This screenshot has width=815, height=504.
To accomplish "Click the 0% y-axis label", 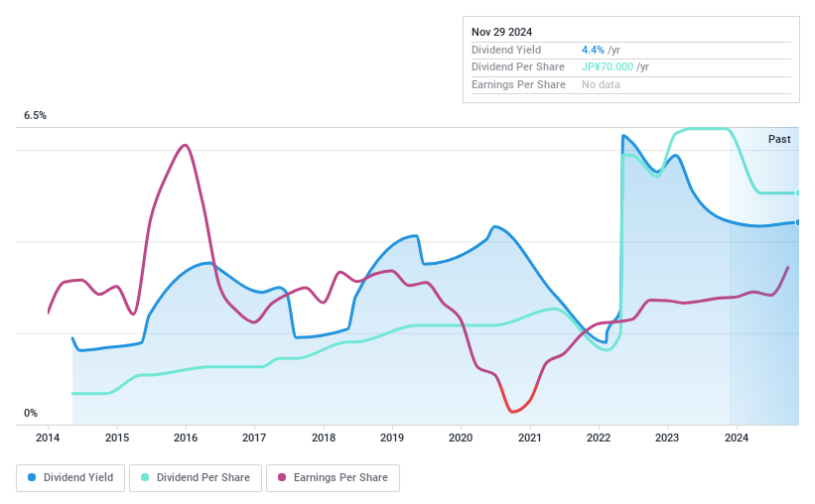I will click(x=31, y=414).
